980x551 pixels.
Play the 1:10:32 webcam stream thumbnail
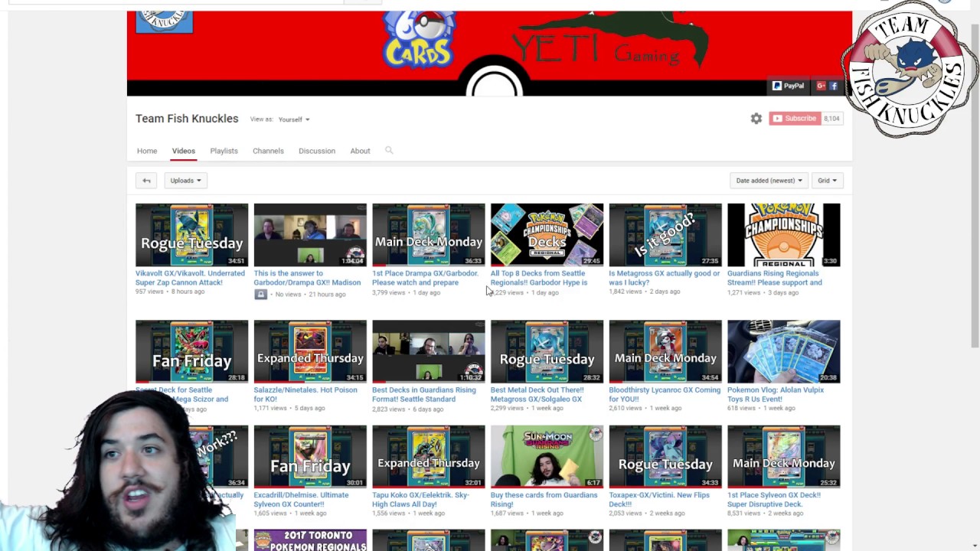pos(429,351)
